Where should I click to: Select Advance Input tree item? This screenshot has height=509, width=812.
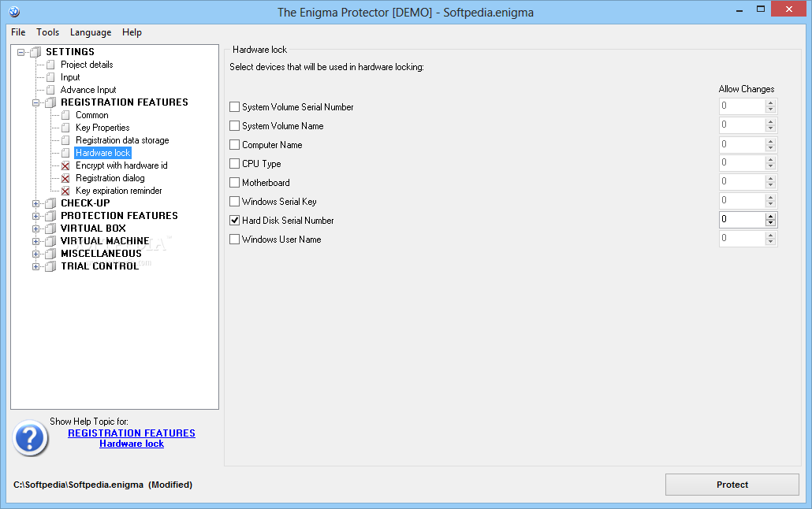(88, 90)
